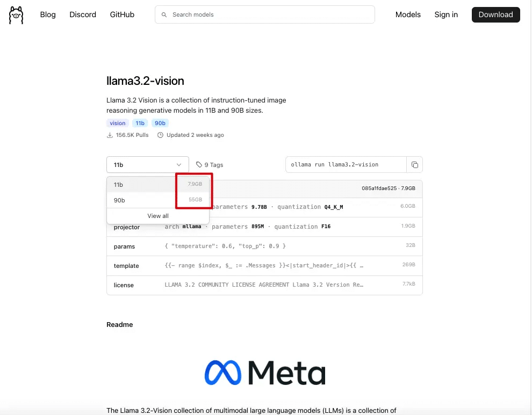Viewport: 532px width, 415px height.
Task: Click the ollama run llama3.2-vision command field
Action: [346, 165]
